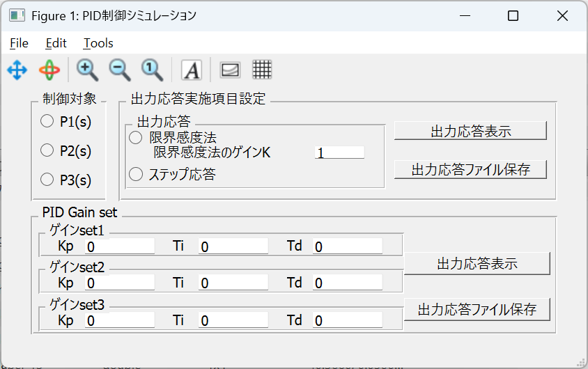Click the Kp field in ゲインset1

click(x=119, y=246)
